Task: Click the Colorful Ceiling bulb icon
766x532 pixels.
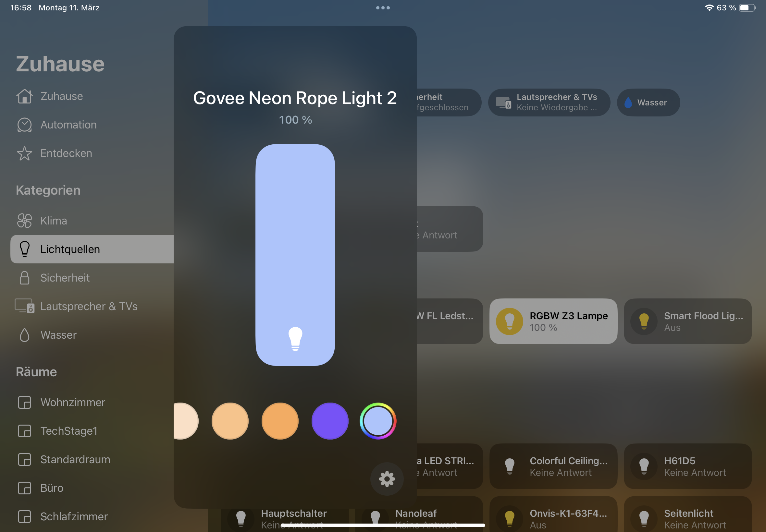Action: coord(509,466)
